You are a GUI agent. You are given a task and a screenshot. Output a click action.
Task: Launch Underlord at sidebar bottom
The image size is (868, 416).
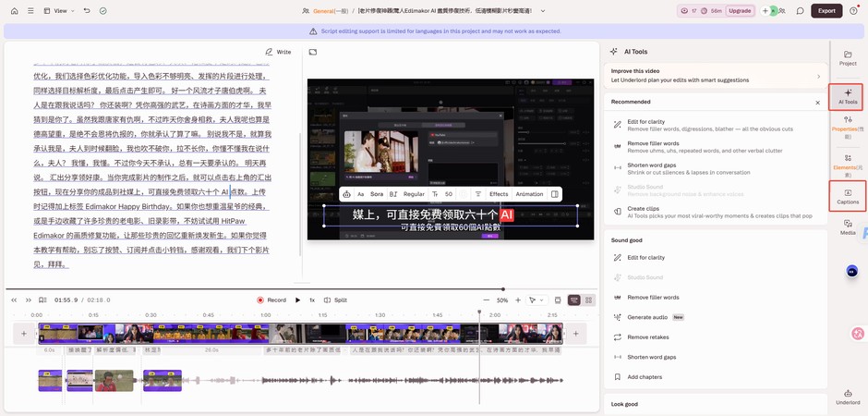[x=848, y=397]
